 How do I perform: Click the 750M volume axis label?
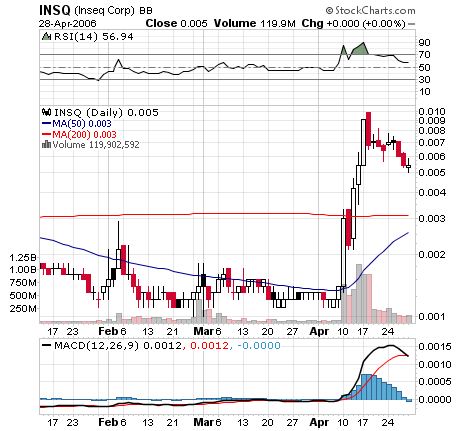[x=23, y=283]
